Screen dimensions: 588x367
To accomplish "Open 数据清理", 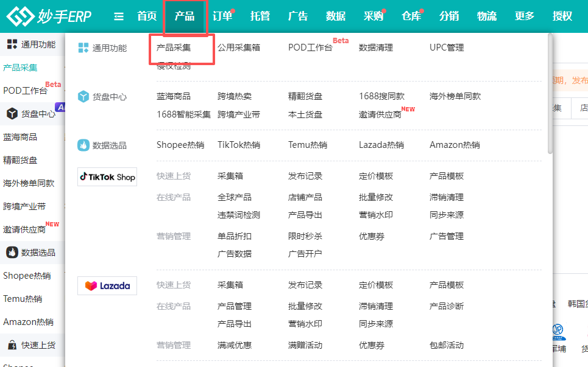I will point(376,47).
